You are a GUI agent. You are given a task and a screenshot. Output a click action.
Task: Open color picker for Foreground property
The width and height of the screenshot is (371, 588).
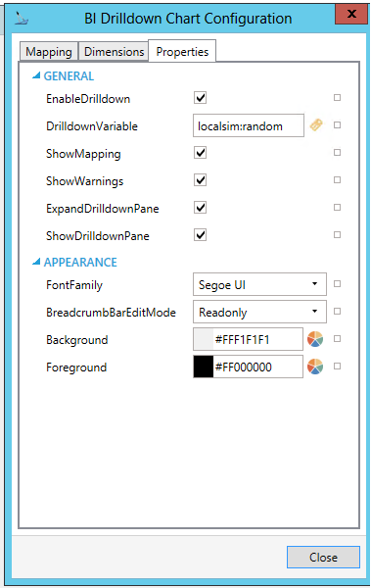point(315,367)
